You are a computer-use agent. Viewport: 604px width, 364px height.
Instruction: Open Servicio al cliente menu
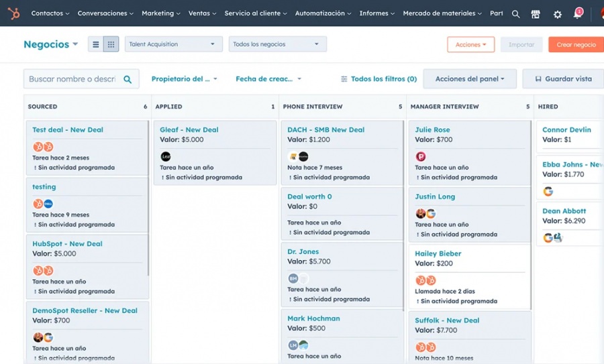pos(256,13)
